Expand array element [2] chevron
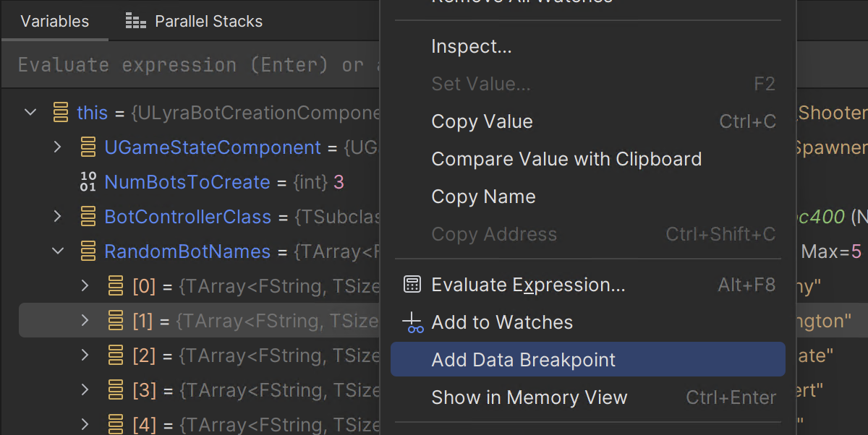Image resolution: width=868 pixels, height=435 pixels. [x=85, y=356]
